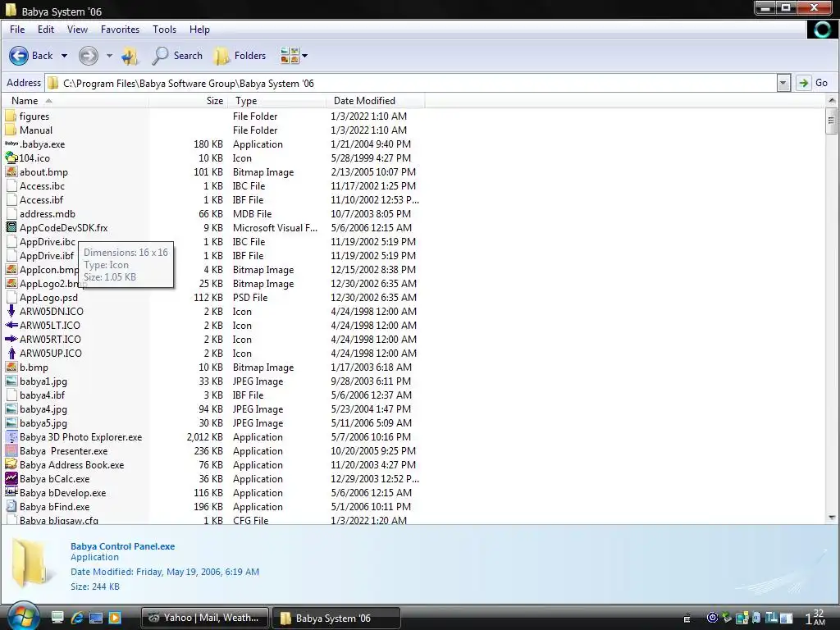This screenshot has width=840, height=630.
Task: Click the Babya bFind.exe icon
Action: (x=11, y=506)
